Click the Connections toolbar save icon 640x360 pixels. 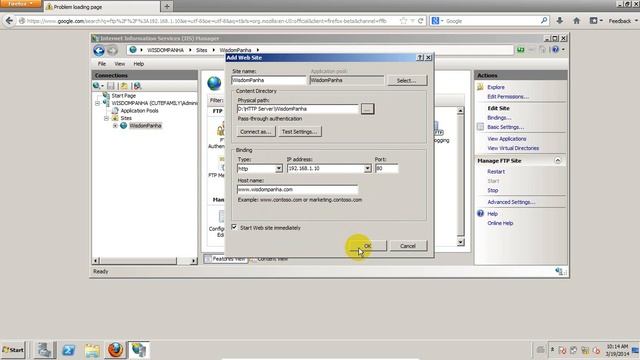[111, 86]
